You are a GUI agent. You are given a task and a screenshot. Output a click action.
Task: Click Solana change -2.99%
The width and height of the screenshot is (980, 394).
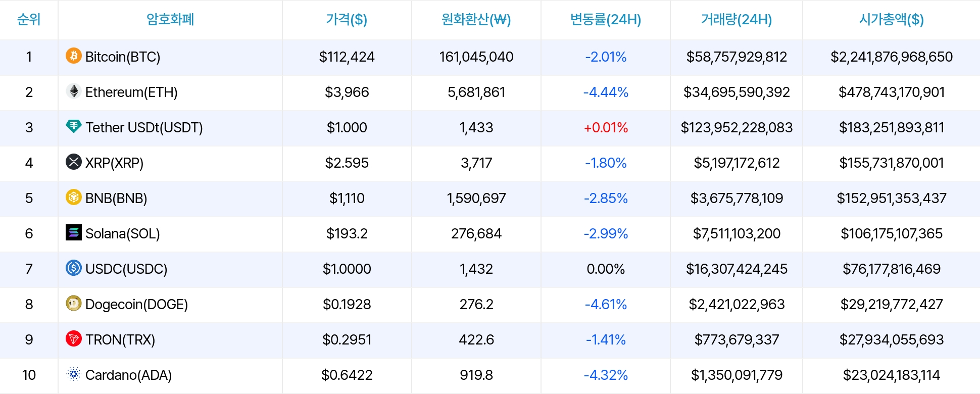tap(606, 234)
